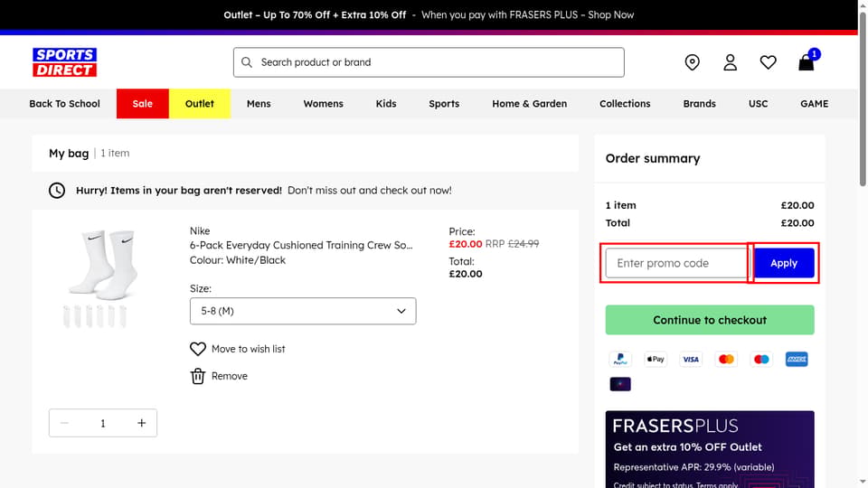This screenshot has width=868, height=488.
Task: Click the Apple Pay payment icon
Action: (x=656, y=359)
